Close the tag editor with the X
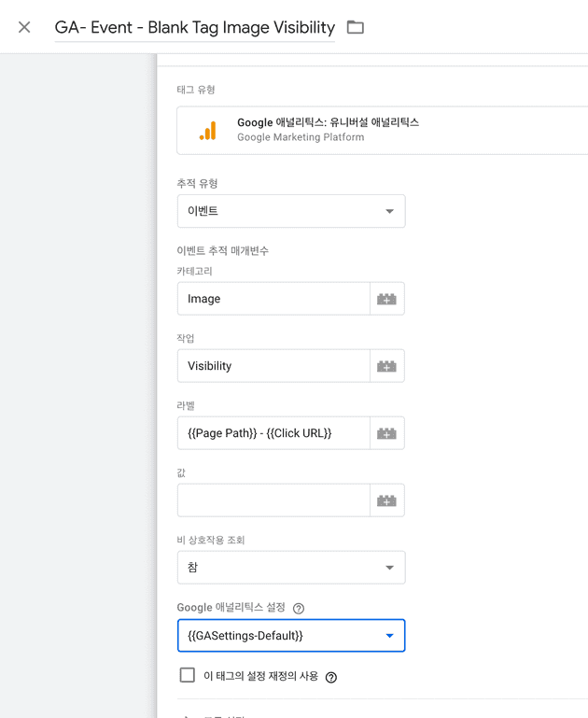 pos(24,27)
